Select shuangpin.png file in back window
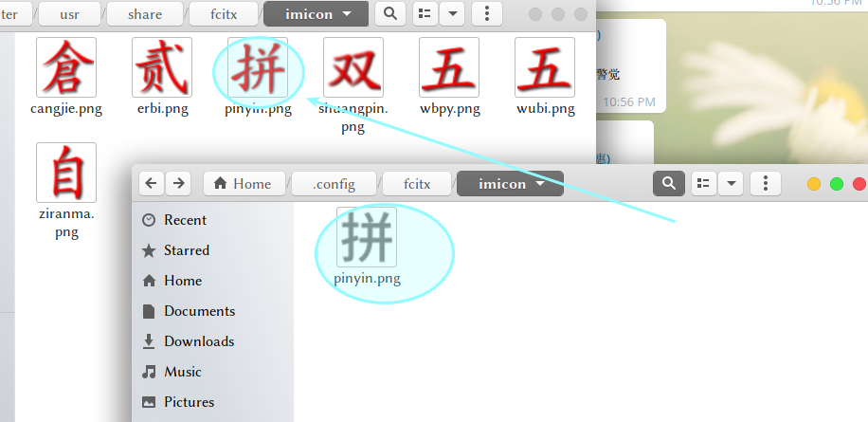This screenshot has height=422, width=868. click(353, 67)
